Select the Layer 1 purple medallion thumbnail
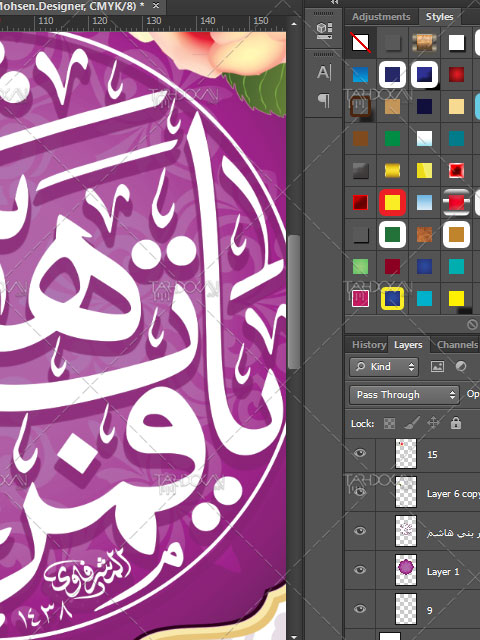 406,570
